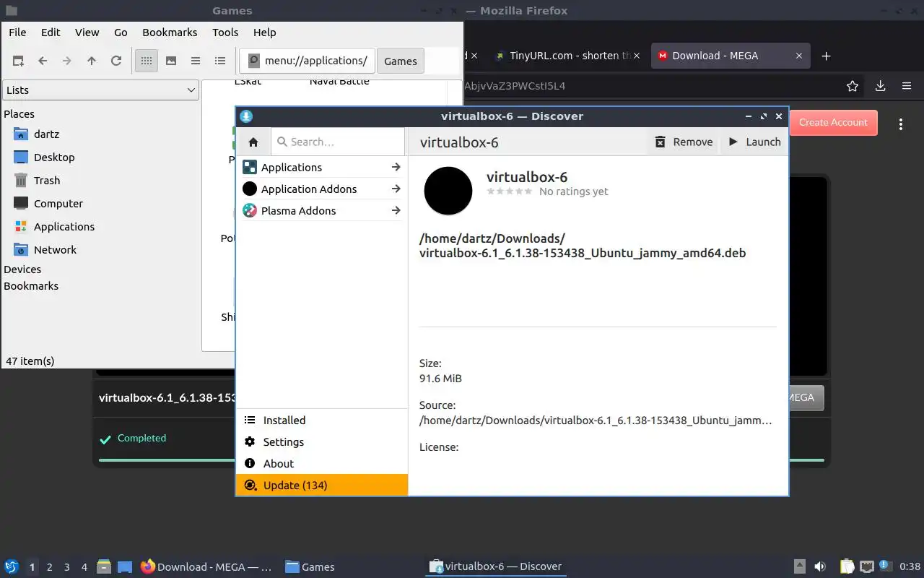Image resolution: width=924 pixels, height=578 pixels.
Task: Open the Applications category in Discover
Action: [322, 167]
